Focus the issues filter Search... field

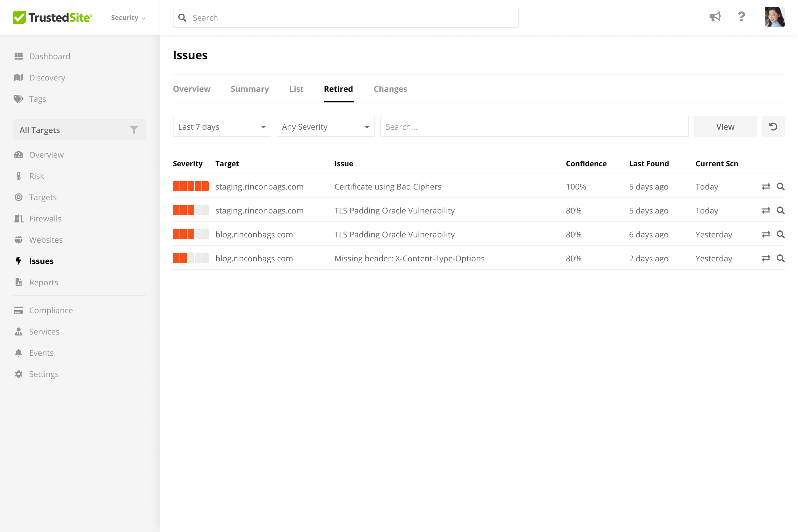534,127
